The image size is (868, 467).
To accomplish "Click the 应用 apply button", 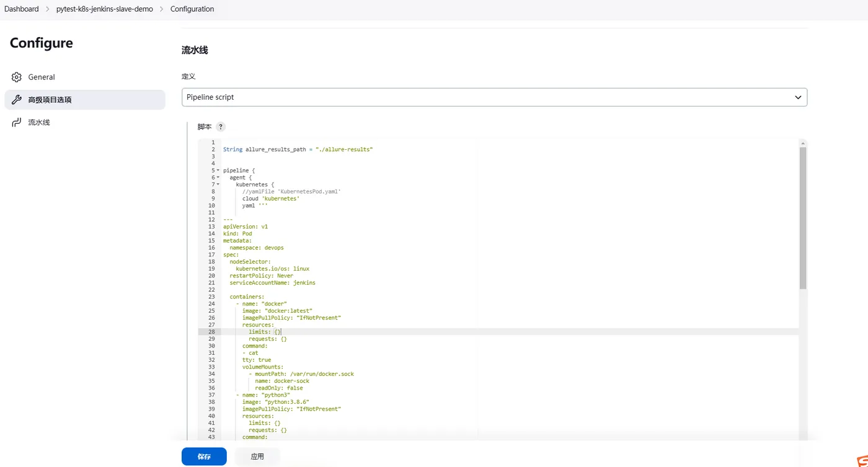I will [257, 456].
